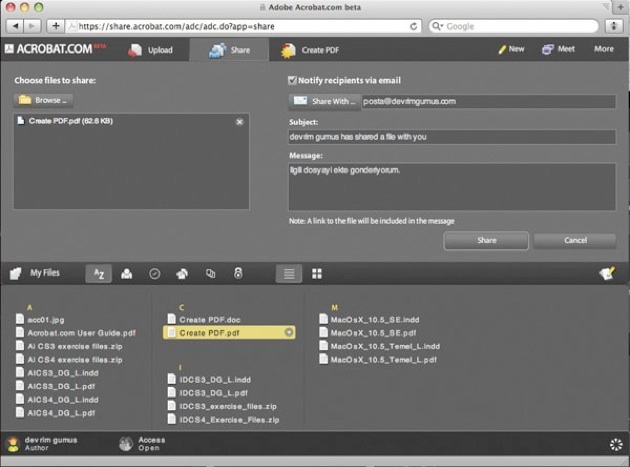Screen dimensions: 630x467
Task: Click the Subject input field
Action: (x=452, y=137)
